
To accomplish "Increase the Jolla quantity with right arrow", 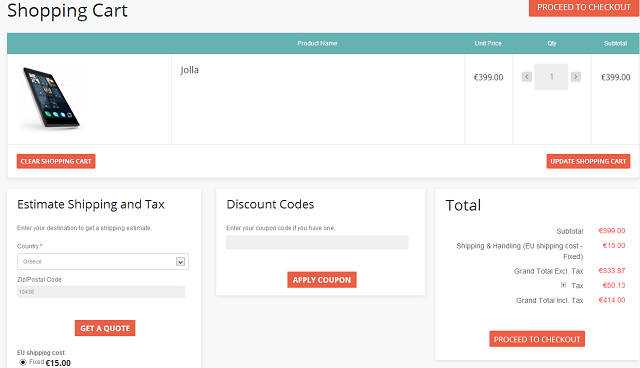I will point(576,77).
